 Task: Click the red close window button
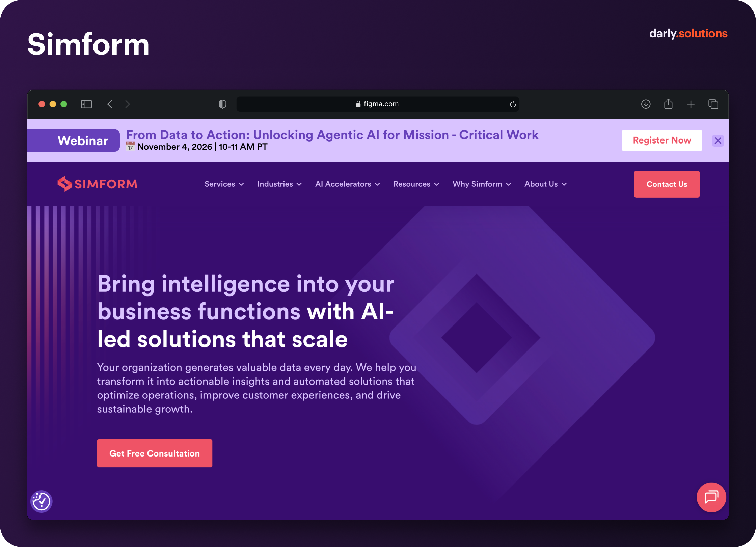click(x=42, y=104)
